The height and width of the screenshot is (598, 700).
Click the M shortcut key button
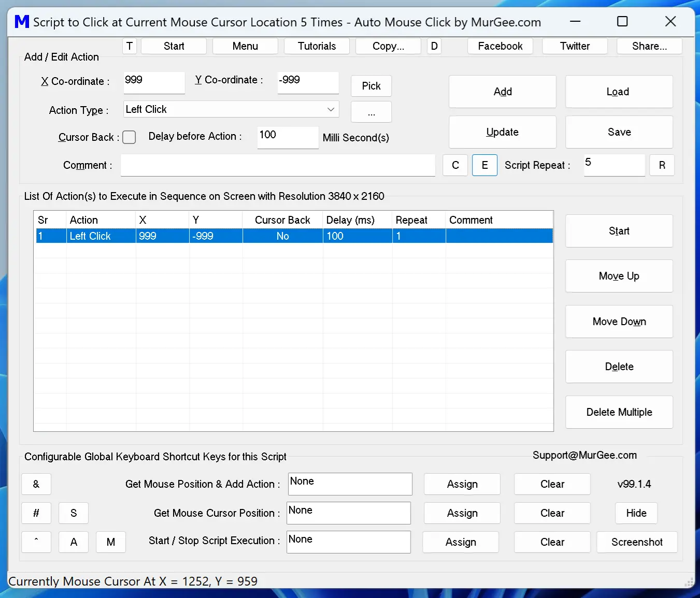(110, 542)
